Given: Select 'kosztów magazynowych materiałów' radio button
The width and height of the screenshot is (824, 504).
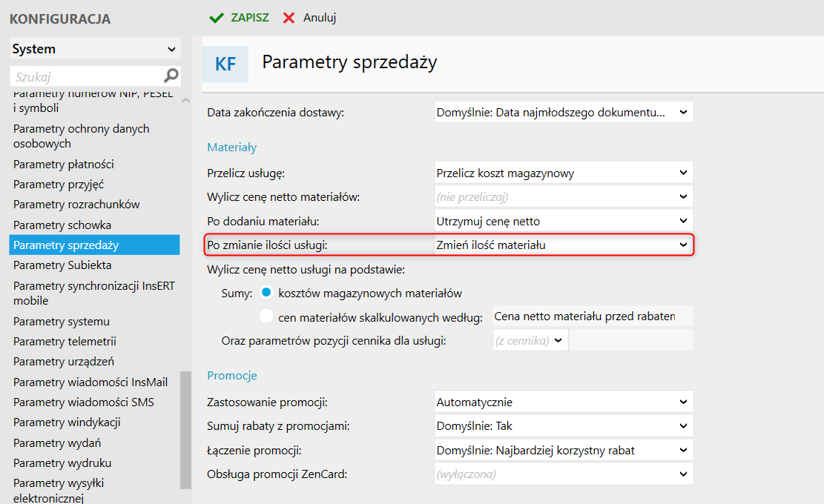Looking at the screenshot, I should (266, 292).
